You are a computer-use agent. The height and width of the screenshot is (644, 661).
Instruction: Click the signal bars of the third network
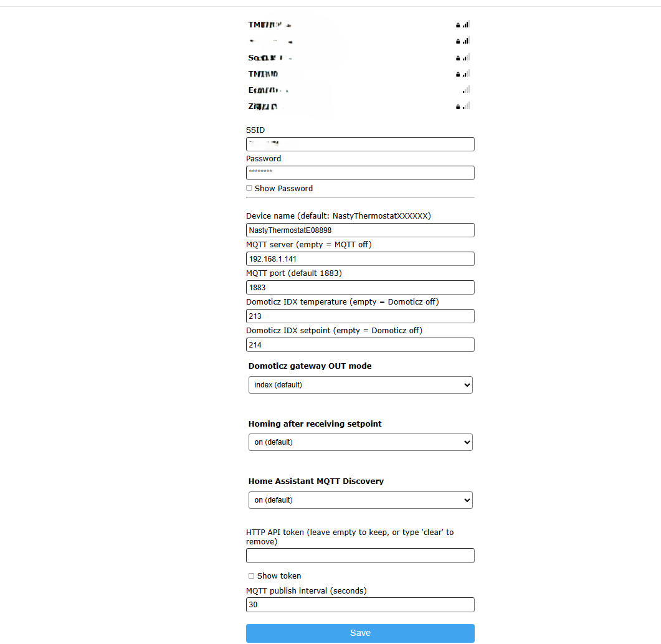[466, 57]
